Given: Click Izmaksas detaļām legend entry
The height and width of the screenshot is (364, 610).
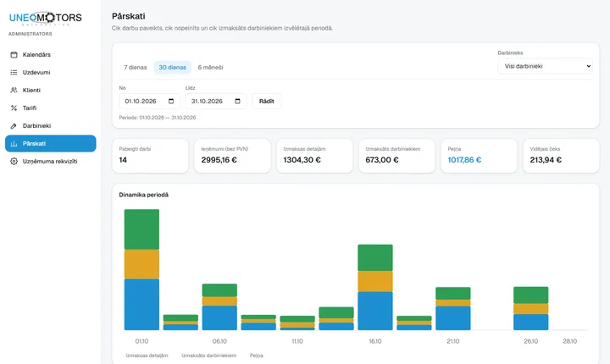Looking at the screenshot, I should tap(147, 356).
